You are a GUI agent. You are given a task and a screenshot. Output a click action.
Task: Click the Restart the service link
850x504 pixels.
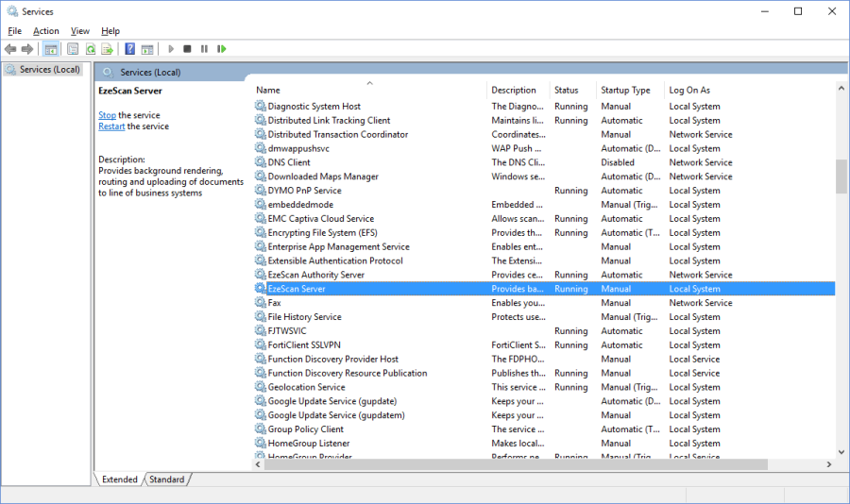coord(110,126)
